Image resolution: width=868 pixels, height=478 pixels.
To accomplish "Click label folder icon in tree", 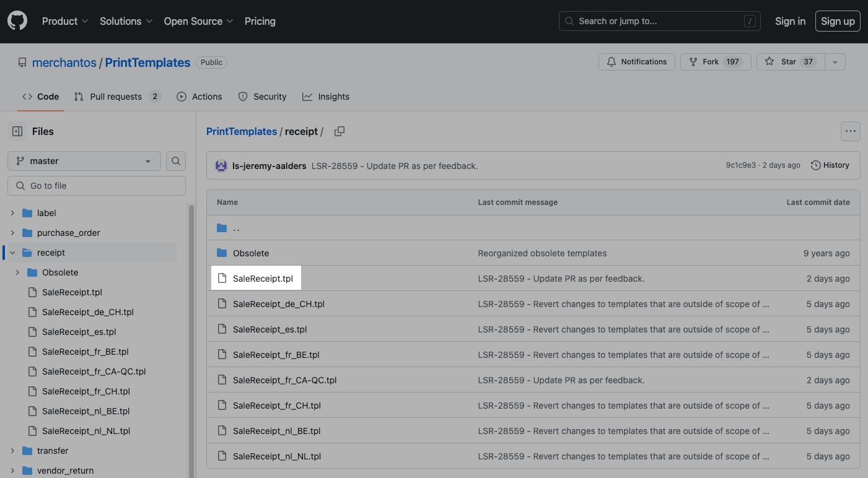I will click(27, 213).
